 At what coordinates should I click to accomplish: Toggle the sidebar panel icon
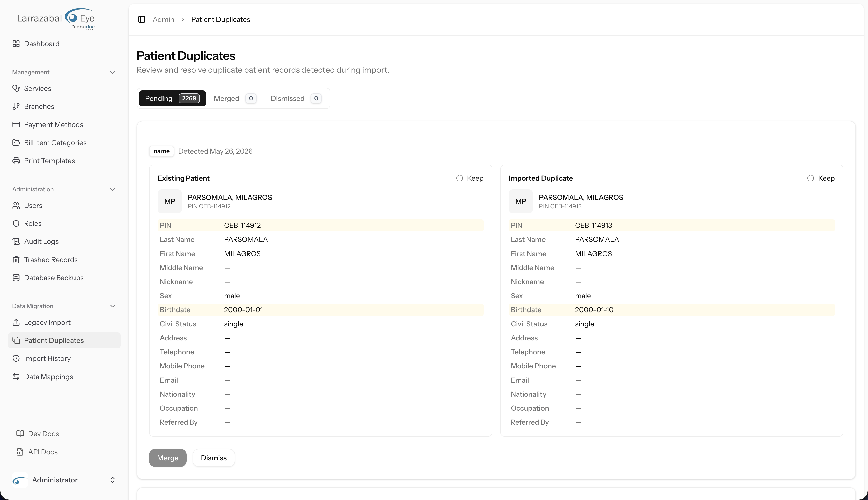[x=142, y=19]
